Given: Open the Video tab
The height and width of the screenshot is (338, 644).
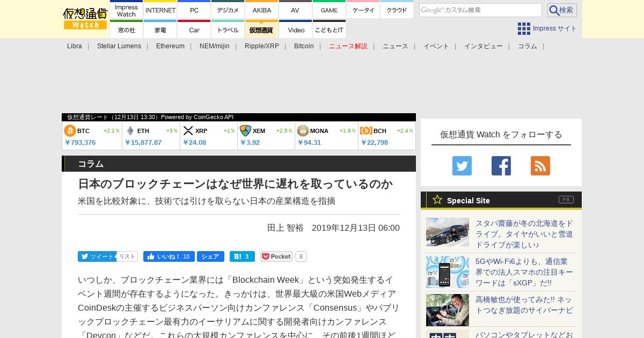Looking at the screenshot, I should (x=295, y=30).
